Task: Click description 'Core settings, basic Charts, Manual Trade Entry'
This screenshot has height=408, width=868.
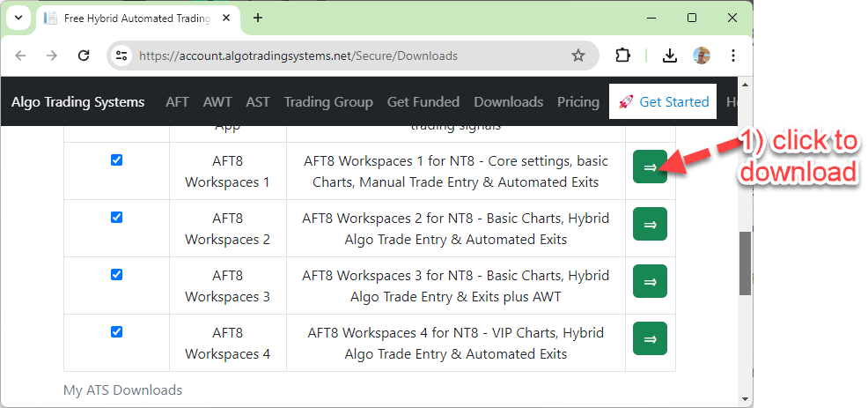Action: (456, 171)
